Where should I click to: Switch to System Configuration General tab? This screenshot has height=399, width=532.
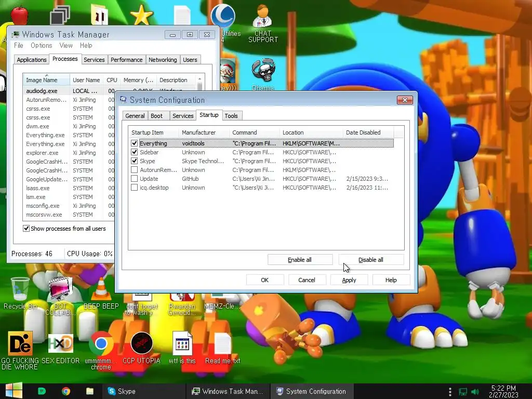[x=135, y=116]
